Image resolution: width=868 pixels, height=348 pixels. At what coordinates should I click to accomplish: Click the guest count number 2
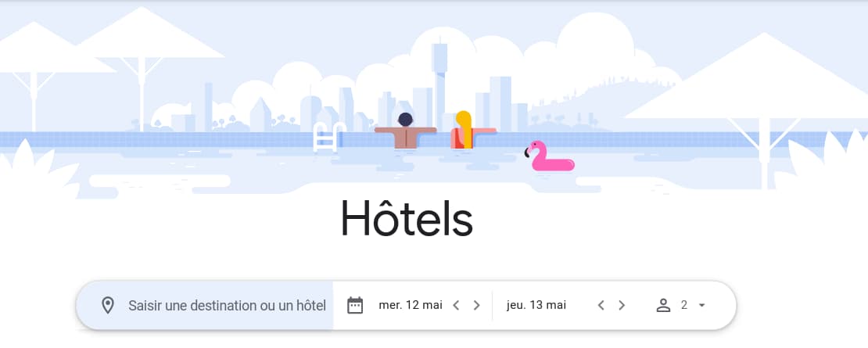[x=684, y=306]
